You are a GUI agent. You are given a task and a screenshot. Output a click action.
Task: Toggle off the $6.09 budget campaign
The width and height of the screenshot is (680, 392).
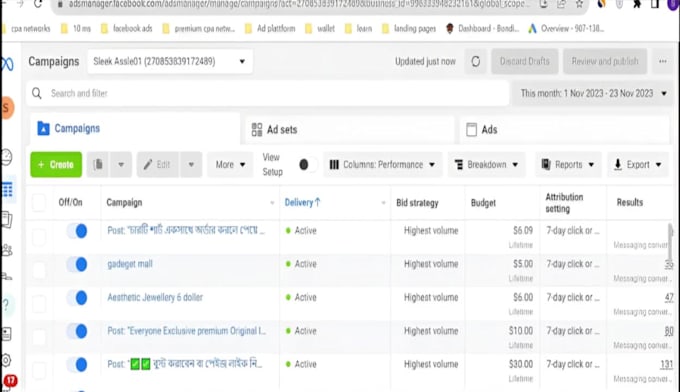point(77,231)
